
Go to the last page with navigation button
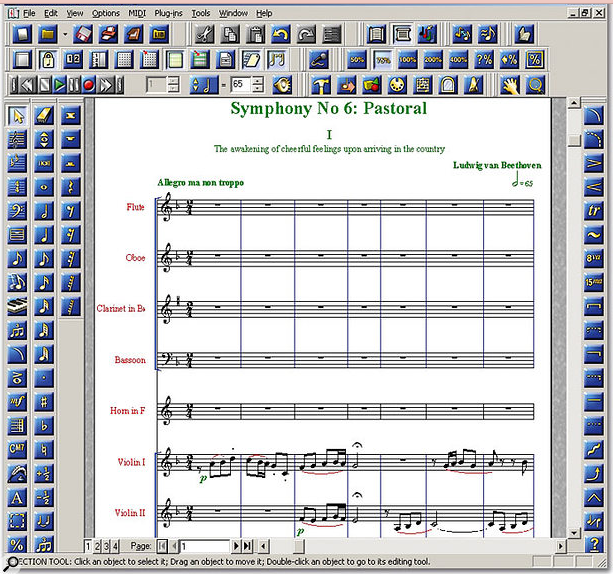pos(247,546)
